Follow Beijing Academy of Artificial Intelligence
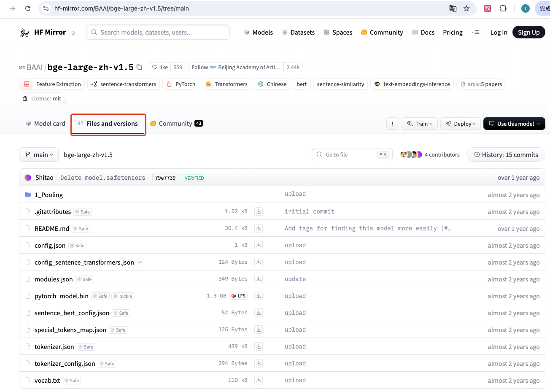This screenshot has height=392, width=550. pyautogui.click(x=236, y=67)
